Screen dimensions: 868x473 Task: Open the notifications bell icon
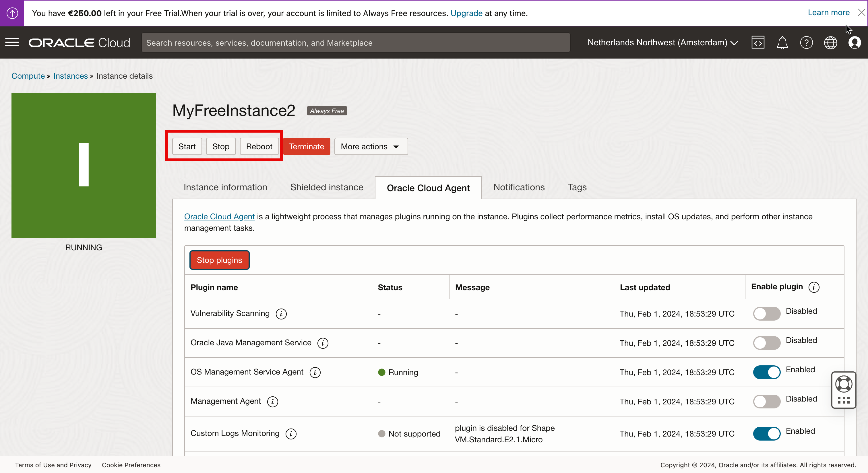click(782, 43)
